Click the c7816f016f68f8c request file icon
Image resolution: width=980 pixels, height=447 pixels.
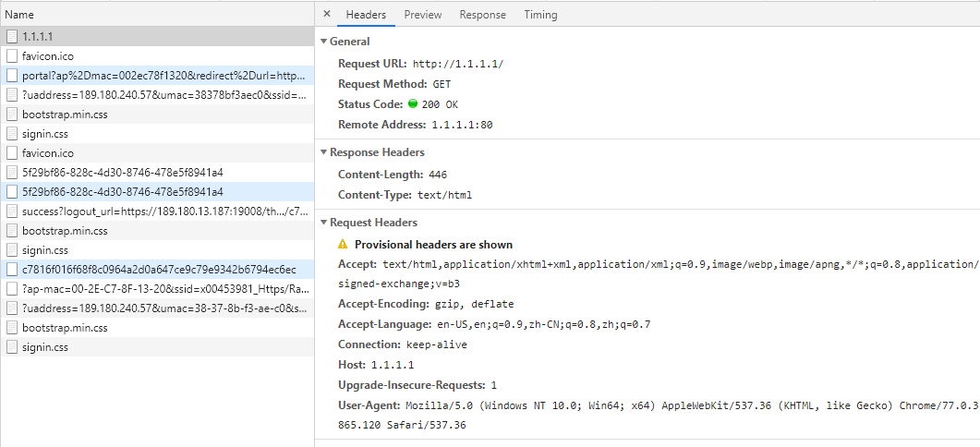12,270
